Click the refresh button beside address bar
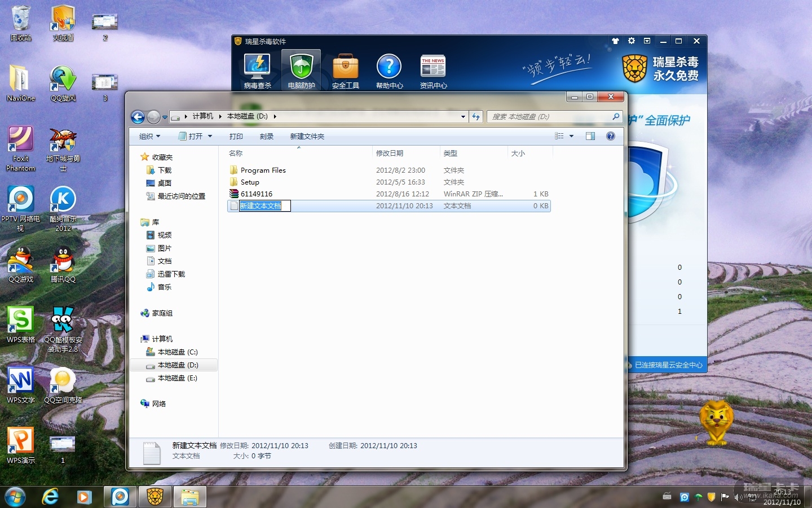812x508 pixels. pyautogui.click(x=476, y=117)
